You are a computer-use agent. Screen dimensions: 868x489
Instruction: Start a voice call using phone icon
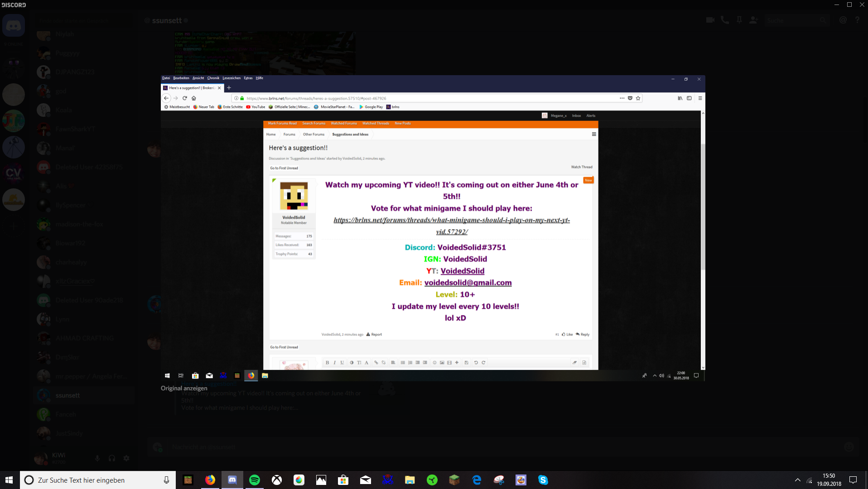(725, 20)
